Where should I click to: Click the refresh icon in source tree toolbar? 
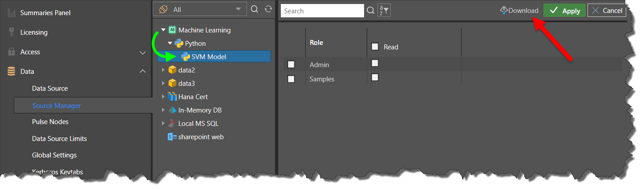pos(268,9)
